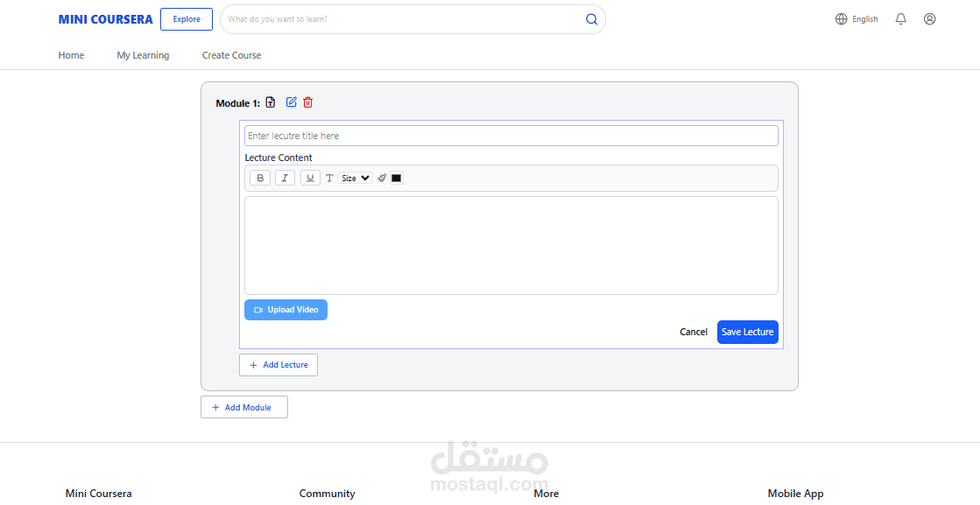Image resolution: width=980 pixels, height=505 pixels.
Task: Open the Create Course tab
Action: 231,55
